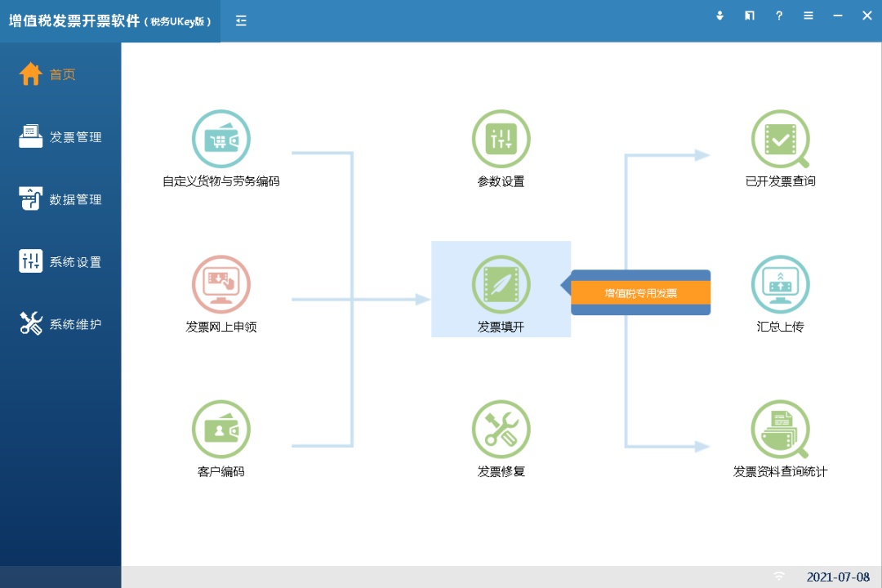Viewport: 882px width, 588px height.
Task: Collapse the sidebar using the indent toggle icon
Action: point(240,20)
